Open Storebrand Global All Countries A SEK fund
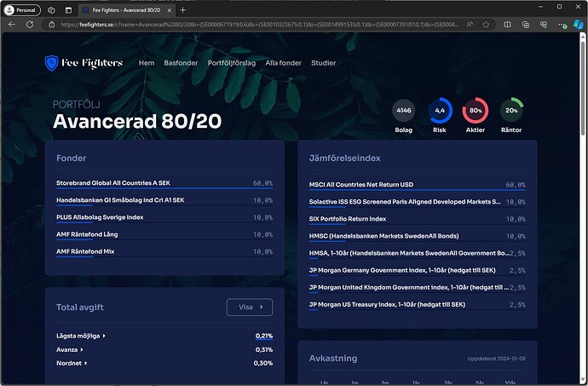Image resolution: width=588 pixels, height=386 pixels. pyautogui.click(x=113, y=183)
